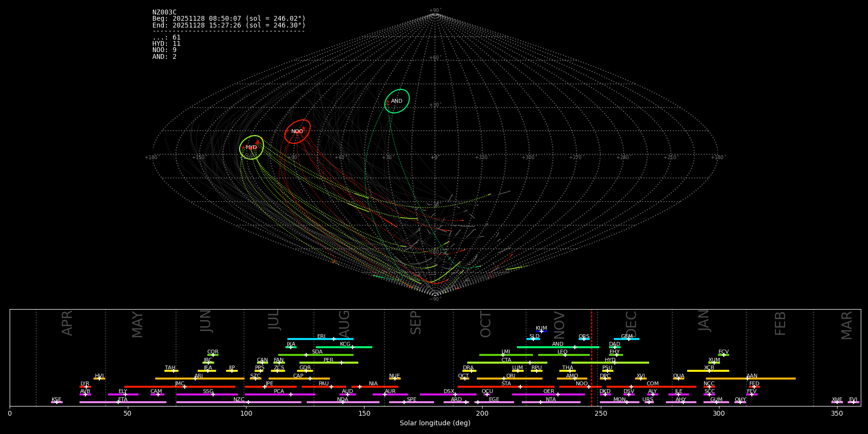Click the CTA shower bar in timeline
The width and height of the screenshot is (868, 434).
coord(507,363)
